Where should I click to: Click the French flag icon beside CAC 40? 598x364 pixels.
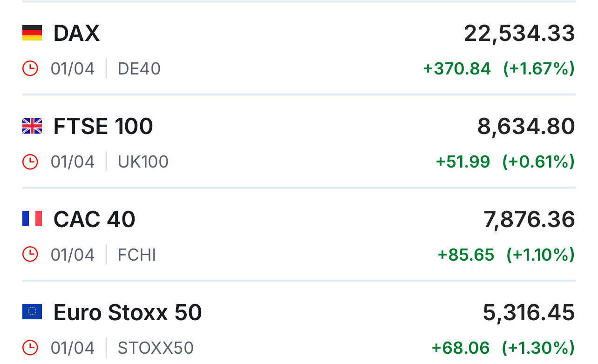(32, 219)
